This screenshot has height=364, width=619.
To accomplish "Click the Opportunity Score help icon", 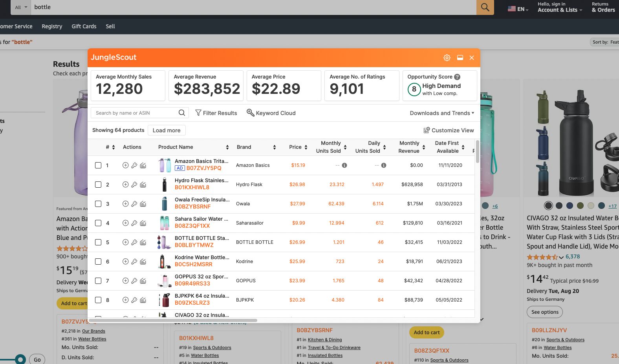I will (457, 77).
